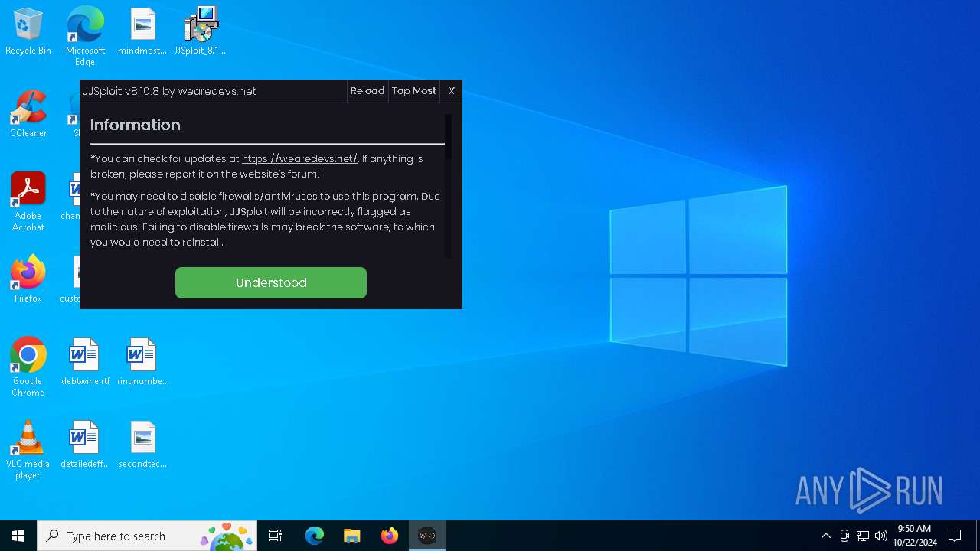Image resolution: width=980 pixels, height=551 pixels.
Task: Open File Explorer from taskbar
Action: coord(352,536)
